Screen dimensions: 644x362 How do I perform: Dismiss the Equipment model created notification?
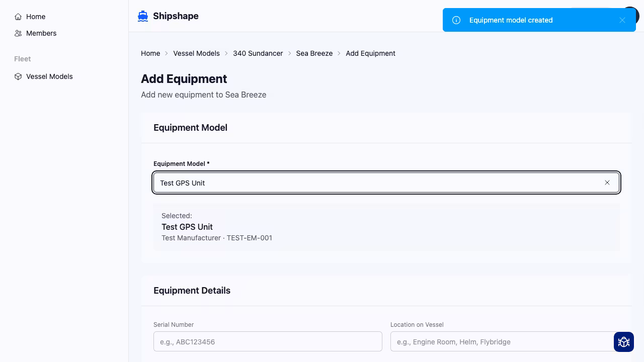pos(622,20)
